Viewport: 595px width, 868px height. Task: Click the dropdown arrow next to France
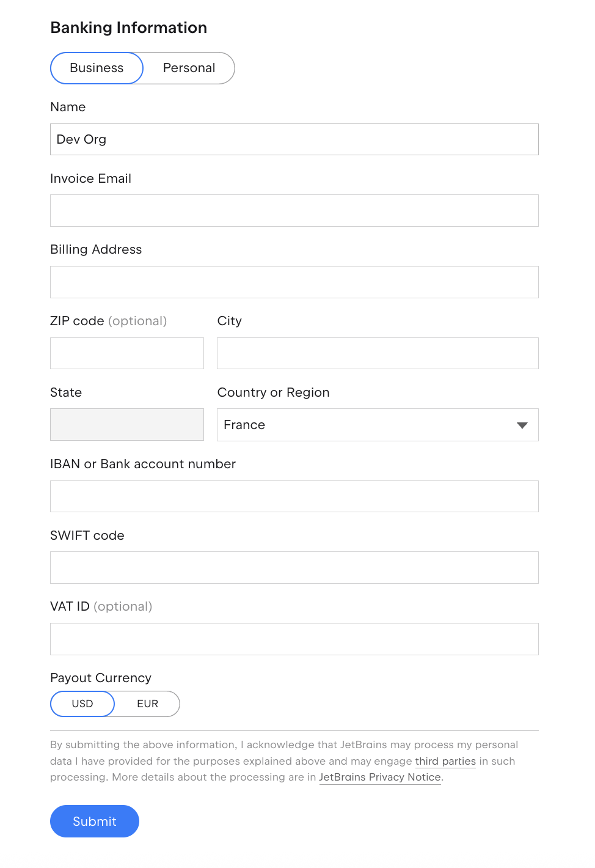(522, 425)
